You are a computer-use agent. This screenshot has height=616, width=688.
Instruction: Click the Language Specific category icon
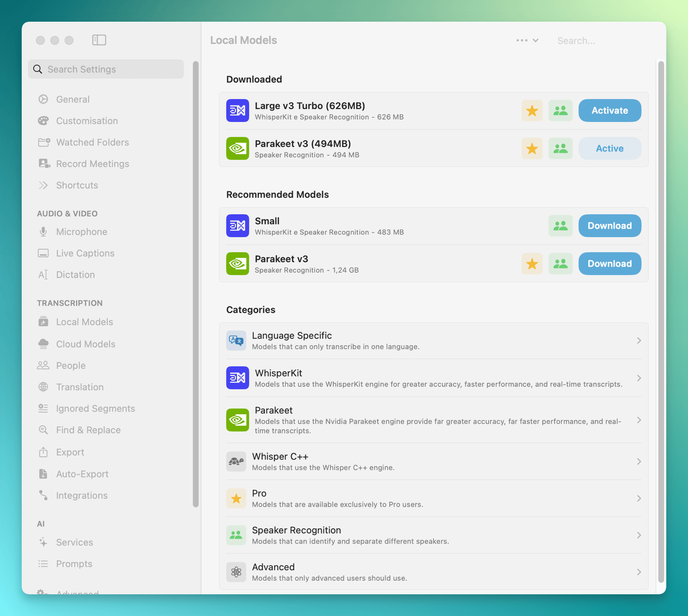click(x=236, y=341)
